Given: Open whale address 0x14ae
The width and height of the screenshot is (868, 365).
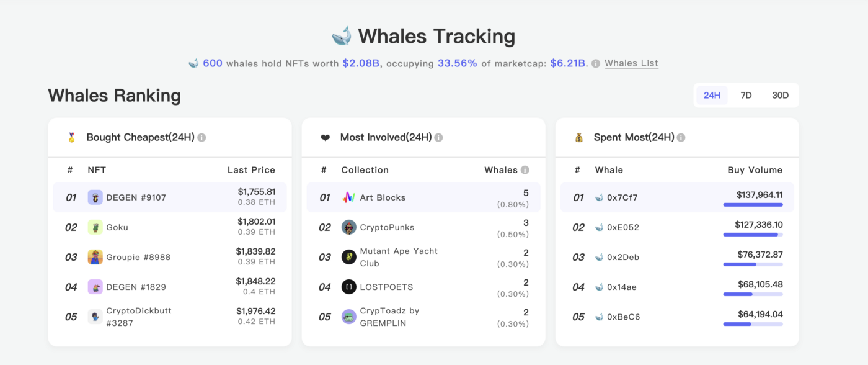Looking at the screenshot, I should (622, 287).
